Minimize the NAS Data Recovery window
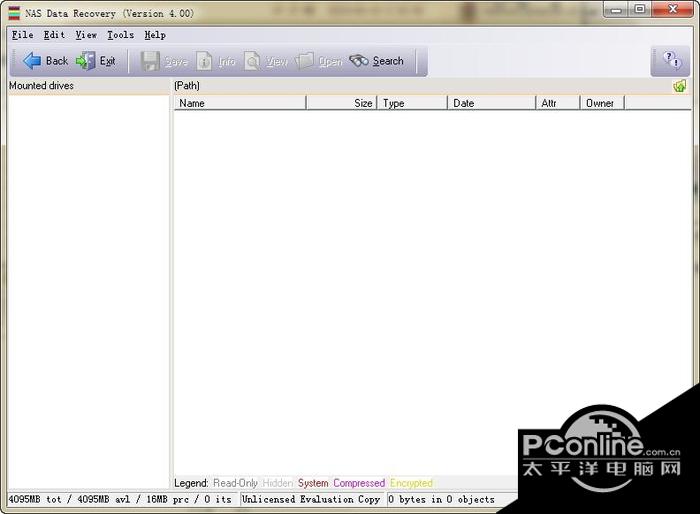This screenshot has height=514, width=700. pyautogui.click(x=616, y=9)
